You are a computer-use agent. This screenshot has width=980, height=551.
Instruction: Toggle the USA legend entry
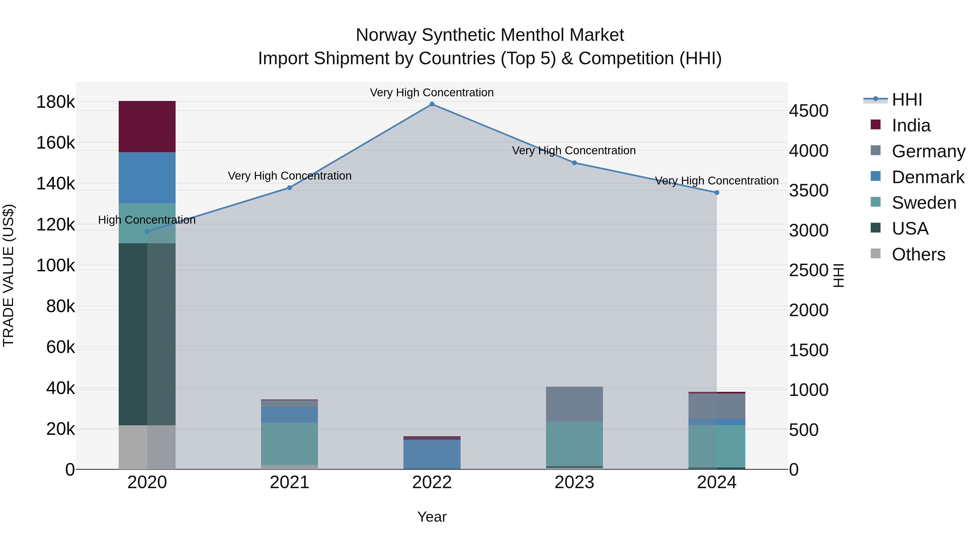coord(899,228)
